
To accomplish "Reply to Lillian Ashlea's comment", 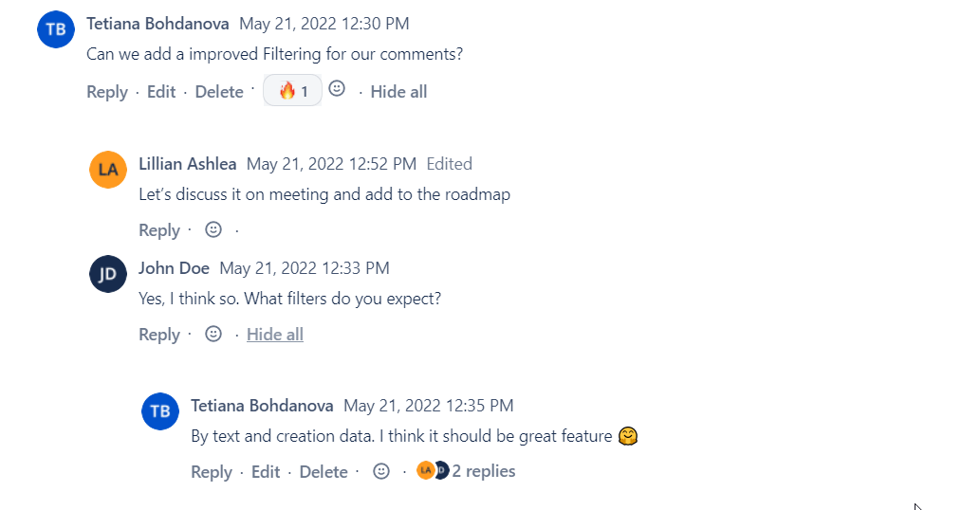I will pyautogui.click(x=159, y=230).
